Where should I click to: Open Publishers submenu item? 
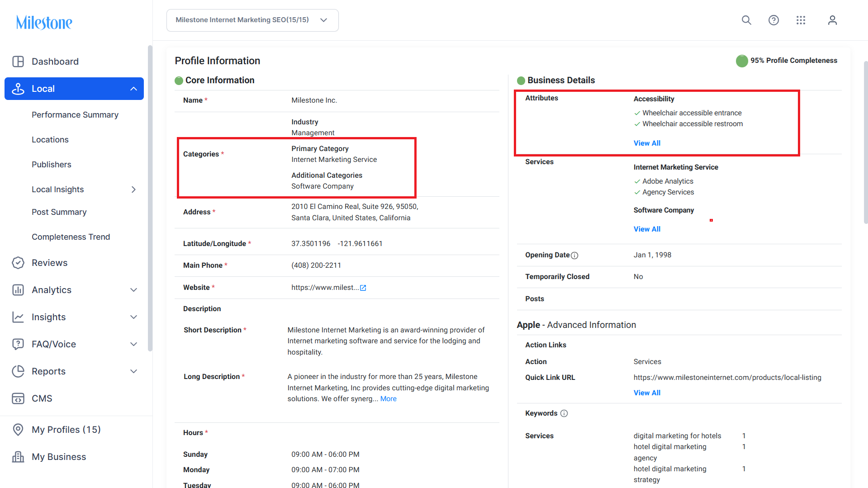tap(52, 165)
